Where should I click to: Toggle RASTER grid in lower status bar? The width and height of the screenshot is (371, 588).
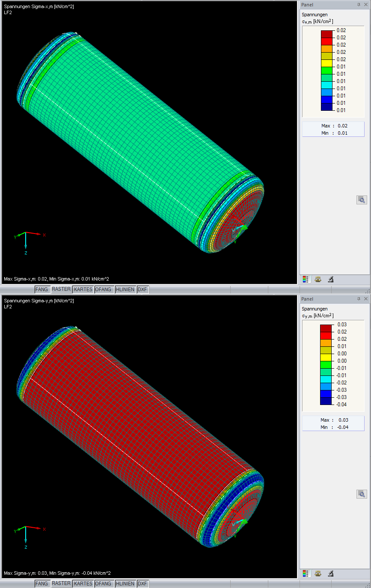tap(61, 584)
